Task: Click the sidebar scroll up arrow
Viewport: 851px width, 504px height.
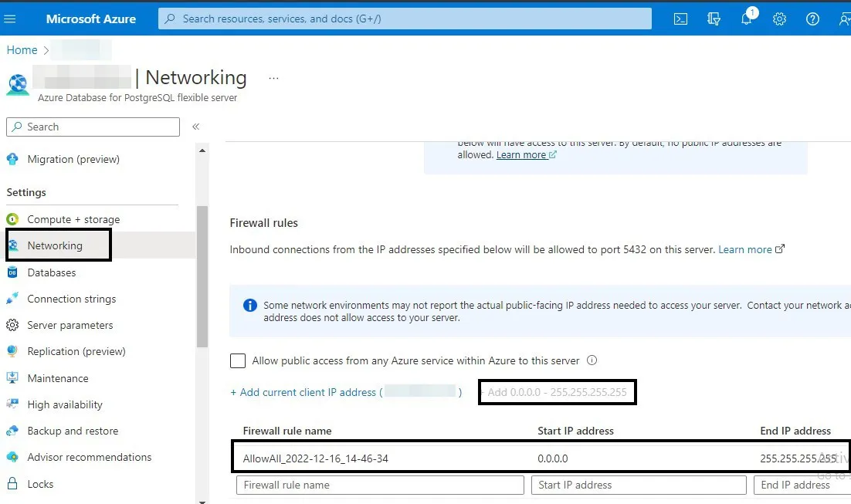Action: (202, 151)
